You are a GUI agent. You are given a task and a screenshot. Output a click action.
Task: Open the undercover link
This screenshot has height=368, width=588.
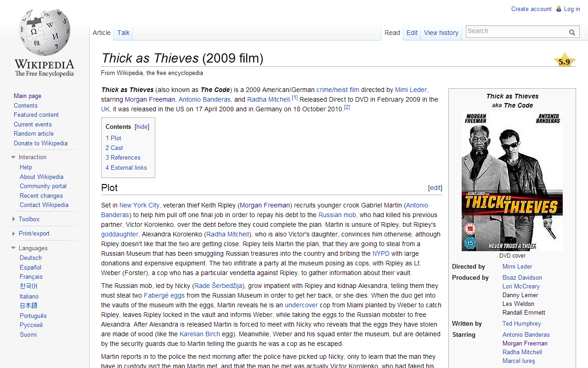301,305
